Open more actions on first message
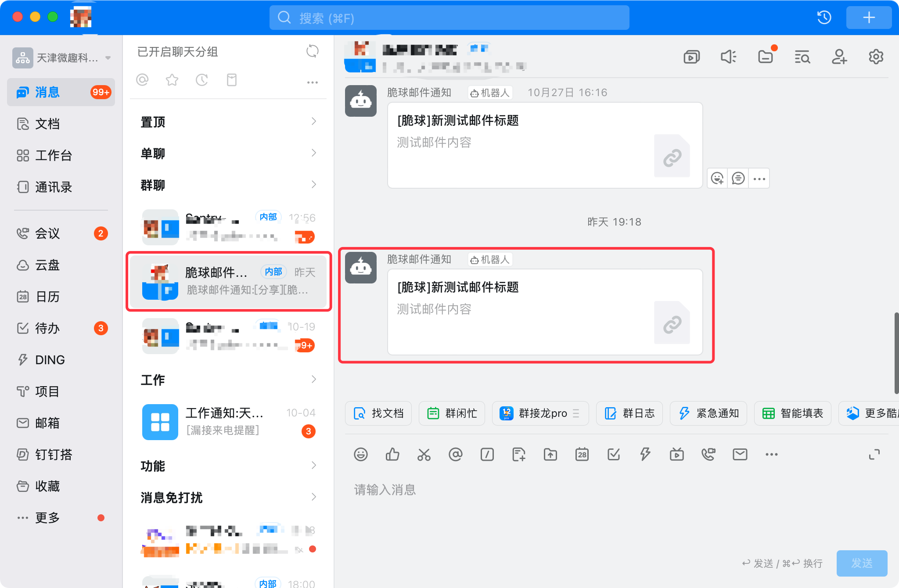The height and width of the screenshot is (588, 899). [x=759, y=178]
